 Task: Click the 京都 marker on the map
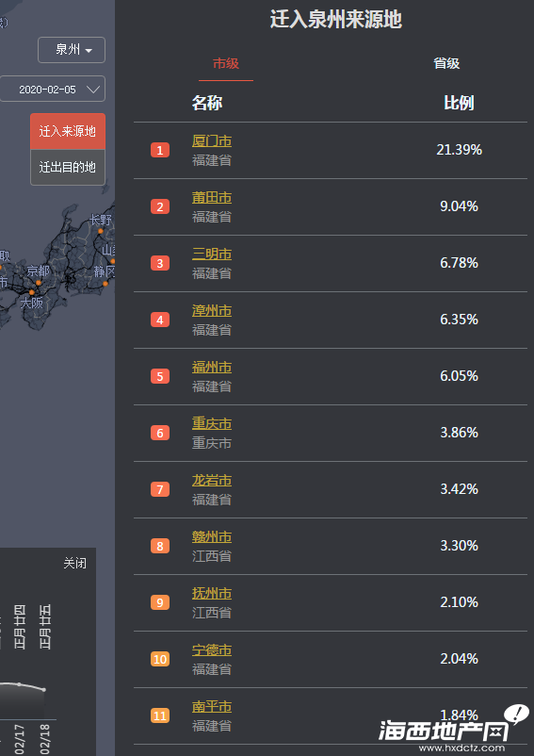pos(39,283)
